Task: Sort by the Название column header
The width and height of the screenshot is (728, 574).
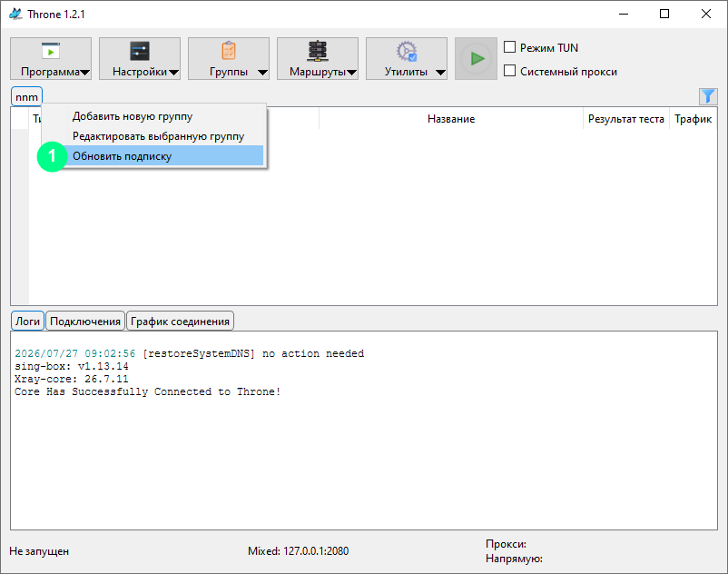Action: tap(451, 119)
